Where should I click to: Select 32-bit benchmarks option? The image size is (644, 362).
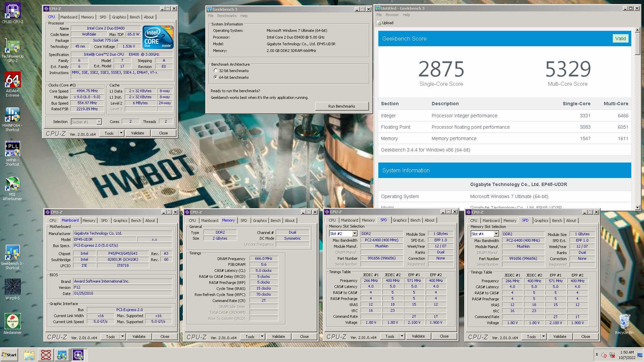[216, 71]
